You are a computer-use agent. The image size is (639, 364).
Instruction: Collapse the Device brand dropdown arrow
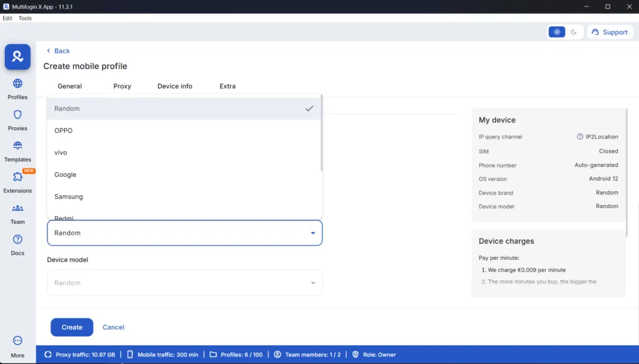pos(313,233)
